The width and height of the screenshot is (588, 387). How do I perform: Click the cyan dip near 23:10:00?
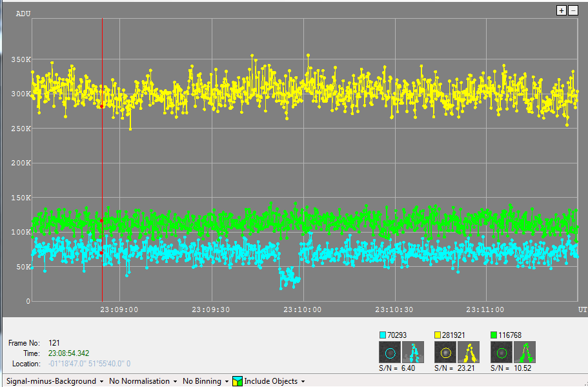289,277
